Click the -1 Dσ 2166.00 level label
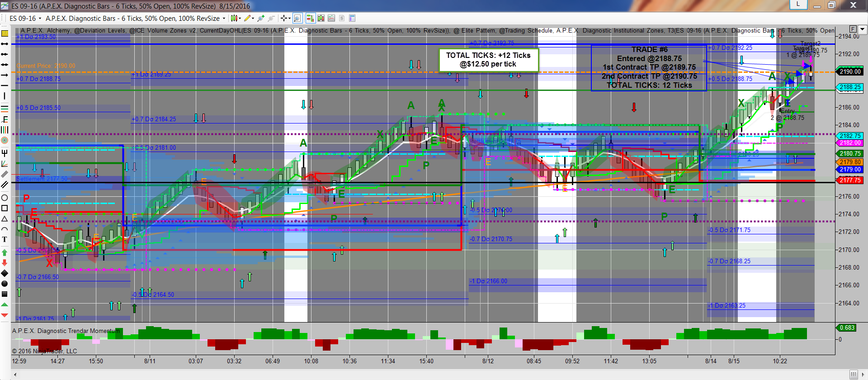Viewport: 868px width, 380px height. (488, 281)
